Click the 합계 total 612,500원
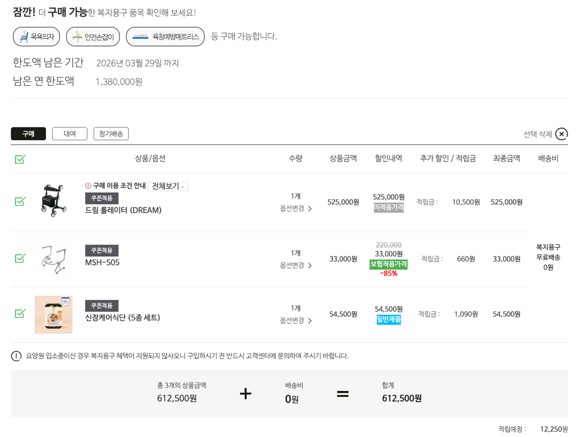Image resolution: width=580 pixels, height=437 pixels. pos(402,399)
